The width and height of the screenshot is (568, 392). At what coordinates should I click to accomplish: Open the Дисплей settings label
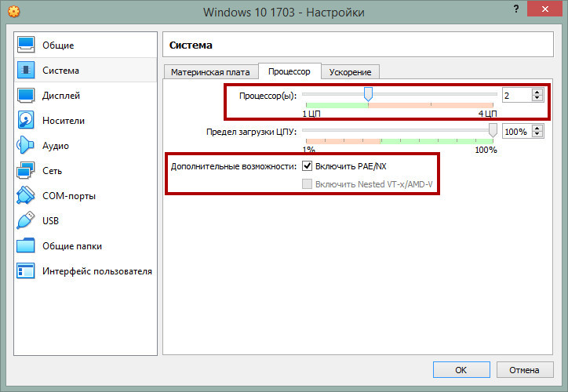coord(61,96)
